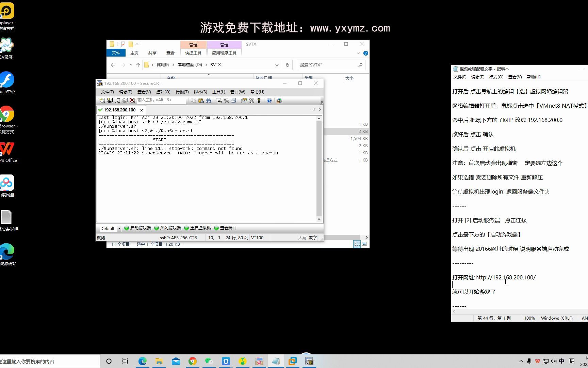Screen dimensions: 588x368
Task: Click the Find binoculars icon in SecureCRT
Action: (208, 101)
